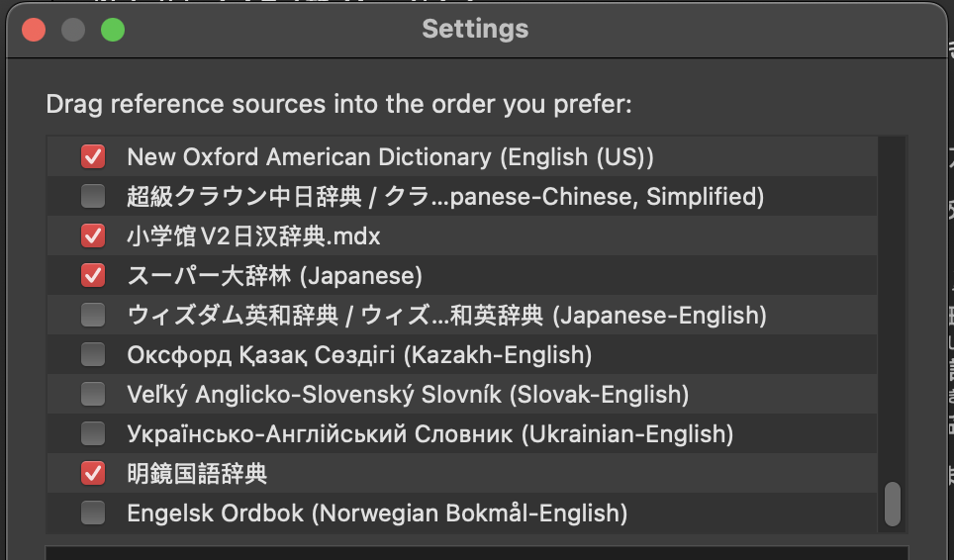Uncheck the New Oxford American Dictionary checkbox
This screenshot has height=560, width=954.
click(93, 156)
